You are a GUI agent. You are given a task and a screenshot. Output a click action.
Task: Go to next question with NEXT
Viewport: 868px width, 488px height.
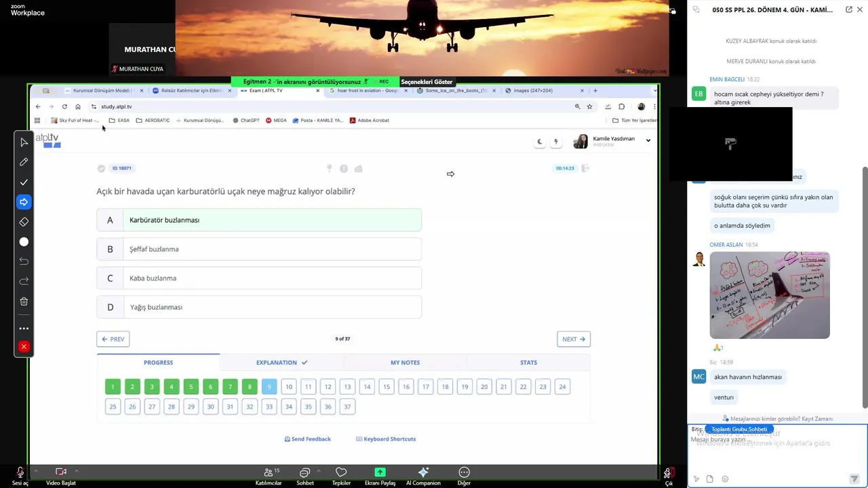coord(574,339)
